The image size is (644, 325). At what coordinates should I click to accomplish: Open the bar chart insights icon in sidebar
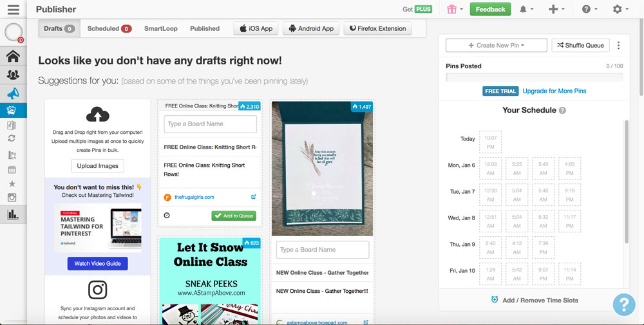pyautogui.click(x=13, y=214)
